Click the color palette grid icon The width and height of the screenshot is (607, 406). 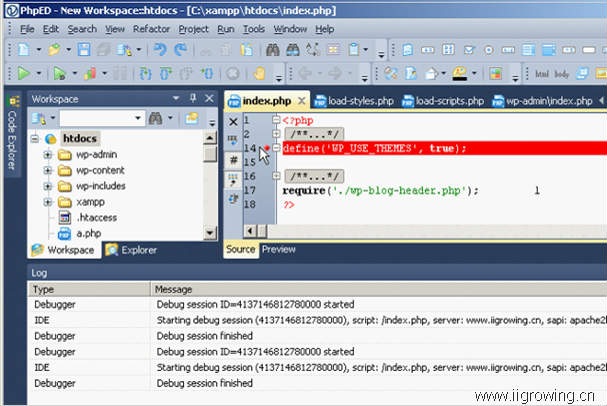[495, 73]
